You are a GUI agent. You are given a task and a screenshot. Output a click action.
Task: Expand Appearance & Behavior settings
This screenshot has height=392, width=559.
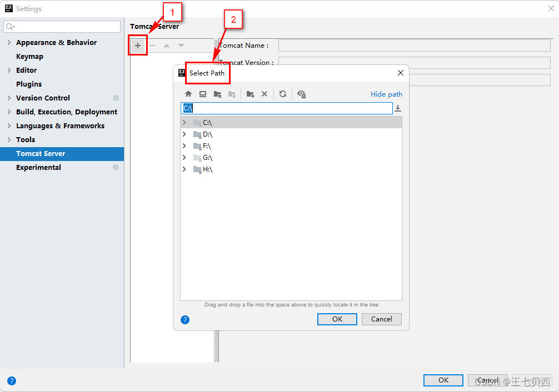pos(9,42)
